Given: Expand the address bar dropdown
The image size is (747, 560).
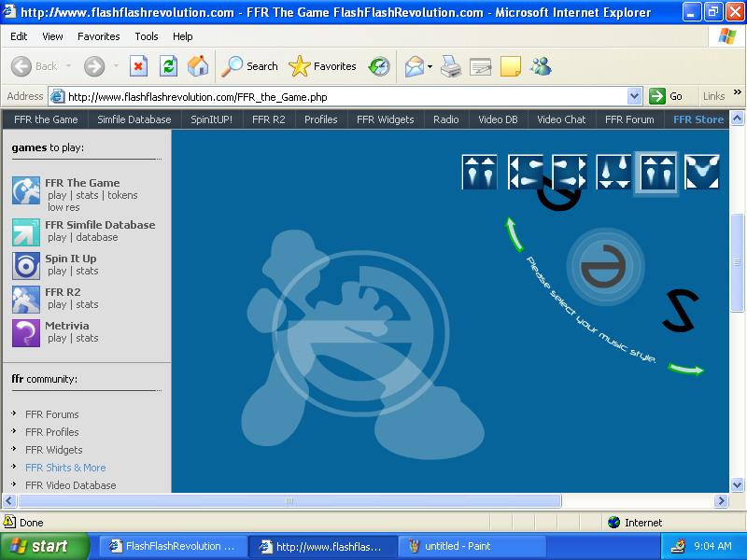Looking at the screenshot, I should click(x=634, y=97).
